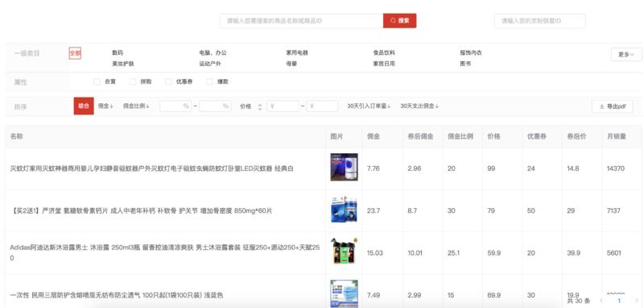Toggle the 价格 sort arrows
This screenshot has width=644, height=308.
pyautogui.click(x=259, y=107)
